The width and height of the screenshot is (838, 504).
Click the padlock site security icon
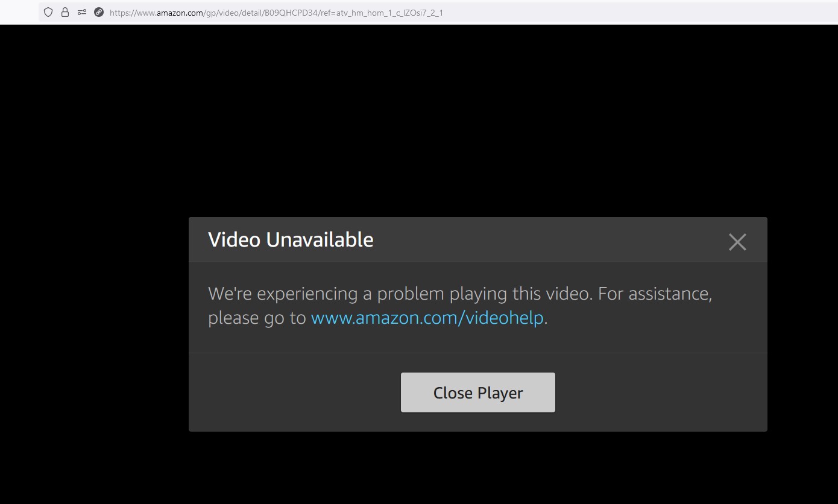(x=65, y=12)
